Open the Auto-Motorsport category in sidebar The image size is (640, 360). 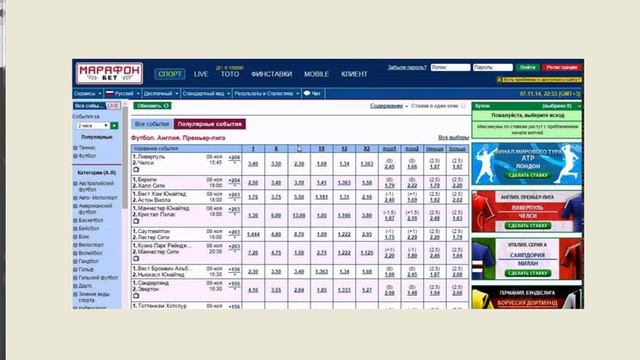(x=98, y=198)
